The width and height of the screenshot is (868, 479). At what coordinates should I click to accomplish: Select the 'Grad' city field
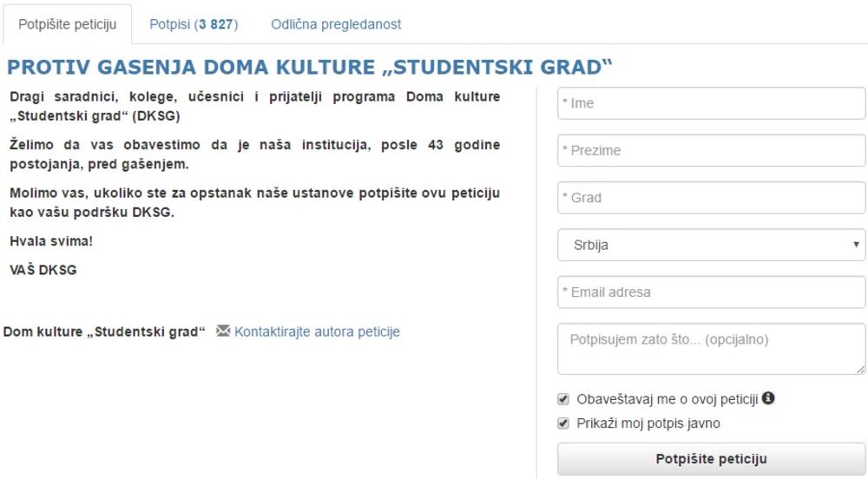pos(712,198)
